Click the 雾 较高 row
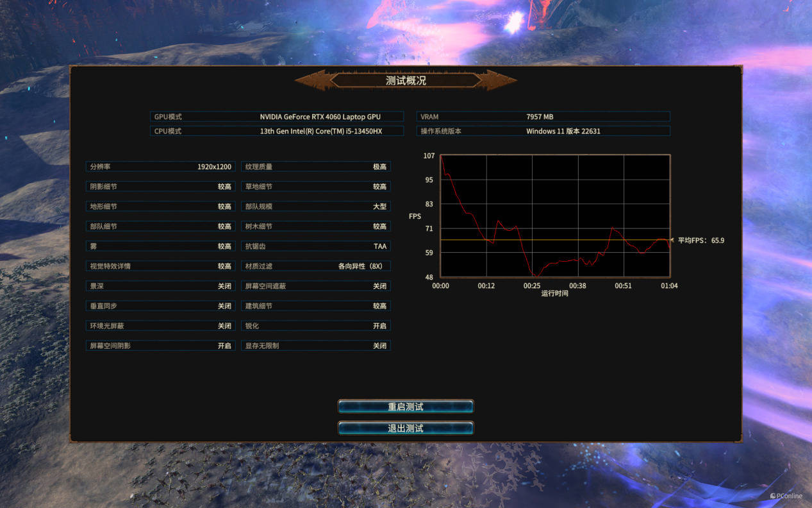Screen dimensions: 812x508 160,246
